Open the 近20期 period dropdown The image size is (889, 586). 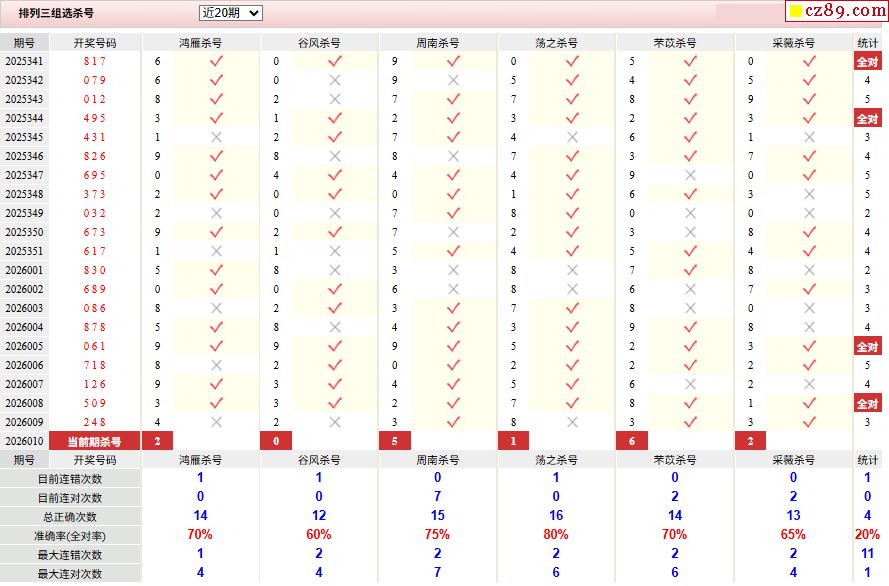pyautogui.click(x=230, y=13)
